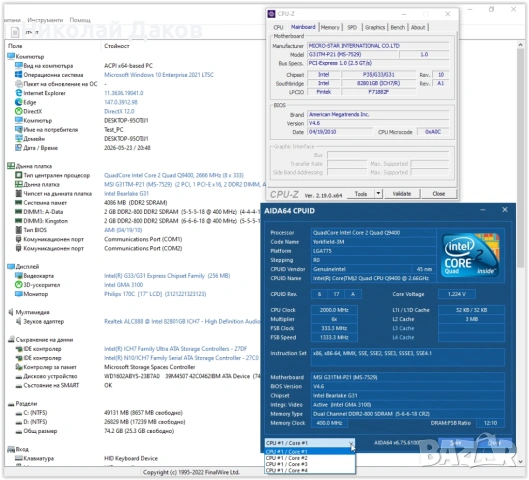Click the Edge browser icon
The width and height of the screenshot is (529, 480).
[19, 102]
